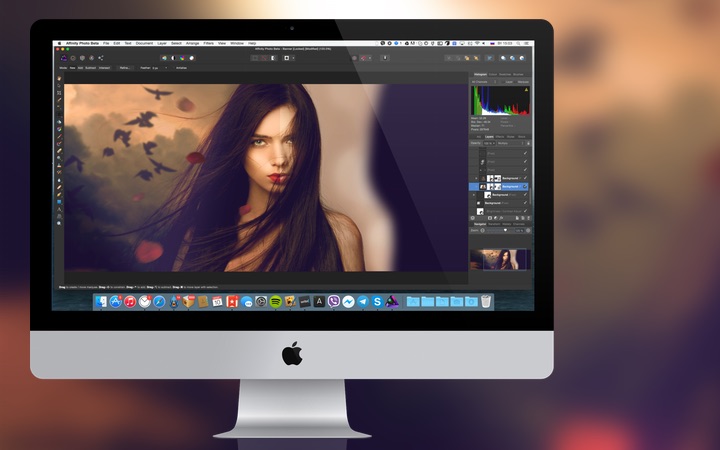Image resolution: width=720 pixels, height=450 pixels.
Task: Delete layer with the Layers panel trash icon
Action: click(x=528, y=218)
